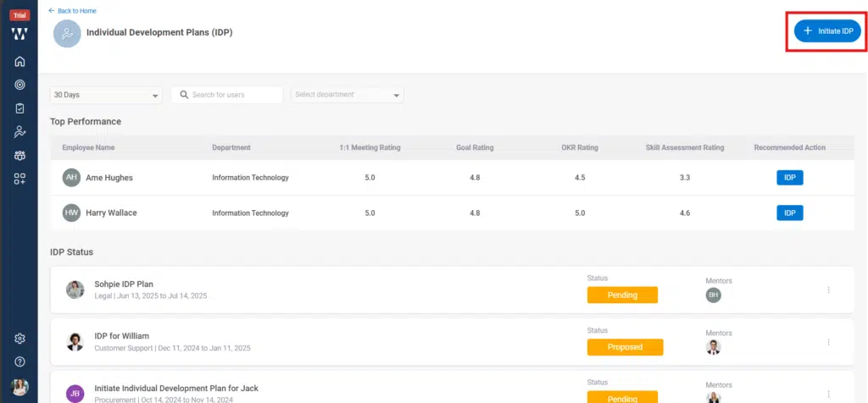Click the Recommended Action column header
868x403 pixels.
pyautogui.click(x=789, y=147)
